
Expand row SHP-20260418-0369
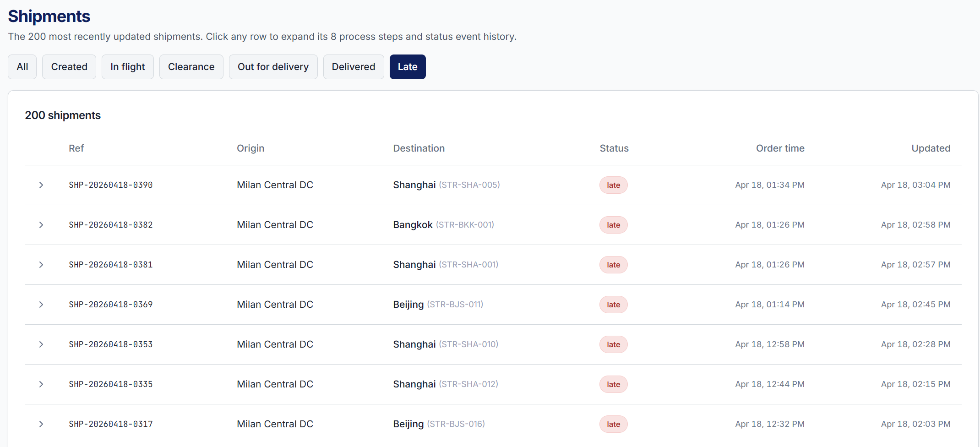coord(41,305)
